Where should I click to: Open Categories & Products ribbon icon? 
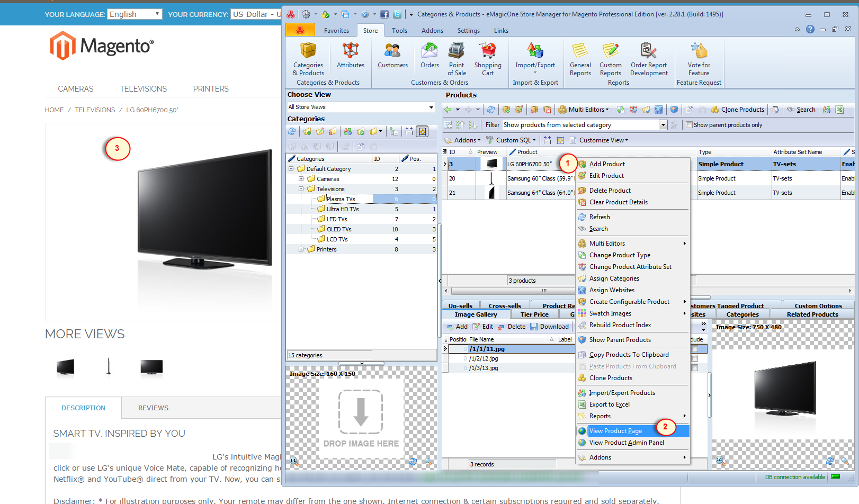(x=308, y=59)
